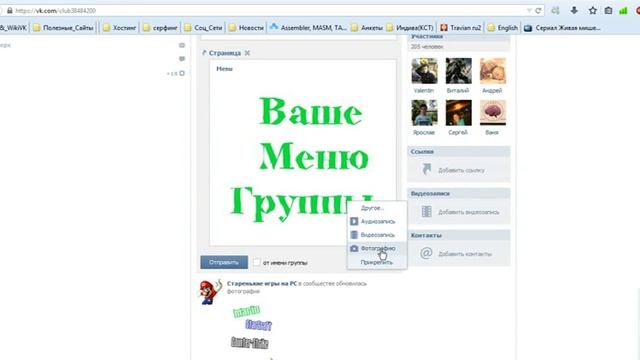Click the Контакты section header

pyautogui.click(x=459, y=236)
